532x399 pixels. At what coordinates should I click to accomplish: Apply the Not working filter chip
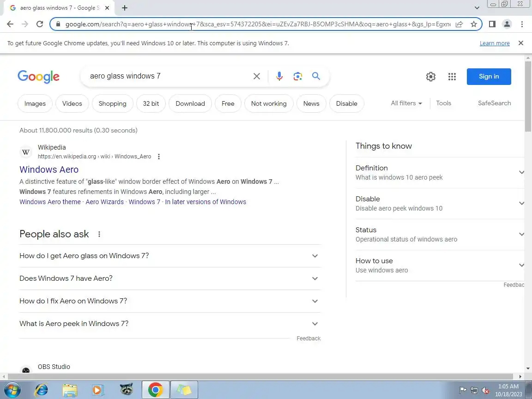269,103
